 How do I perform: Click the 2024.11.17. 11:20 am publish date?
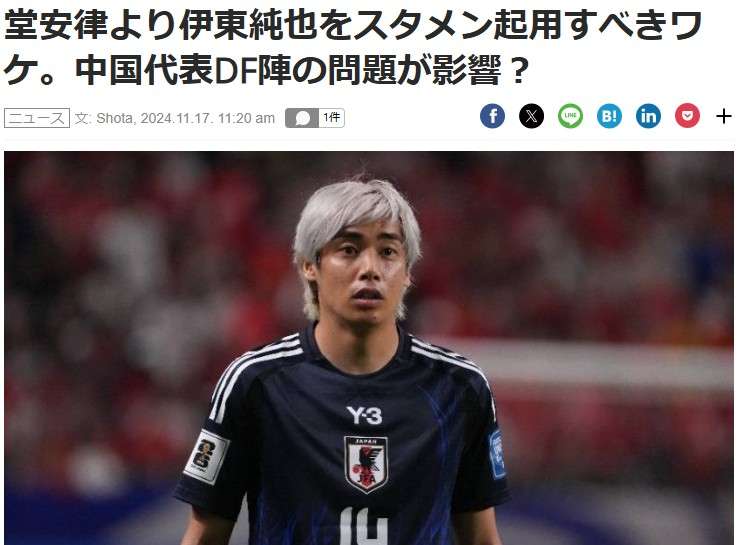(x=207, y=118)
